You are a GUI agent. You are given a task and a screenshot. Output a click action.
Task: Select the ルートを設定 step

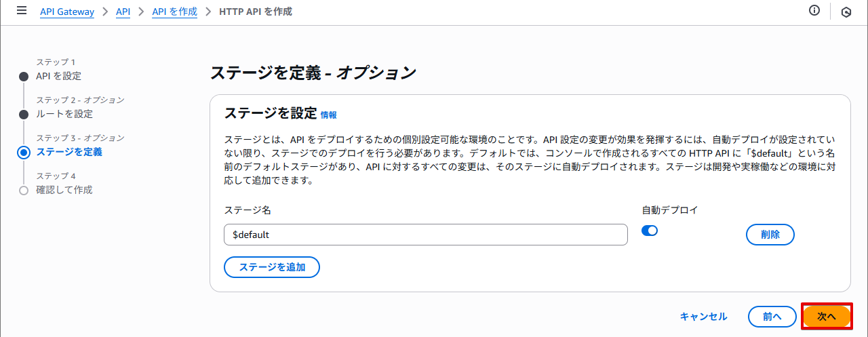(x=64, y=114)
